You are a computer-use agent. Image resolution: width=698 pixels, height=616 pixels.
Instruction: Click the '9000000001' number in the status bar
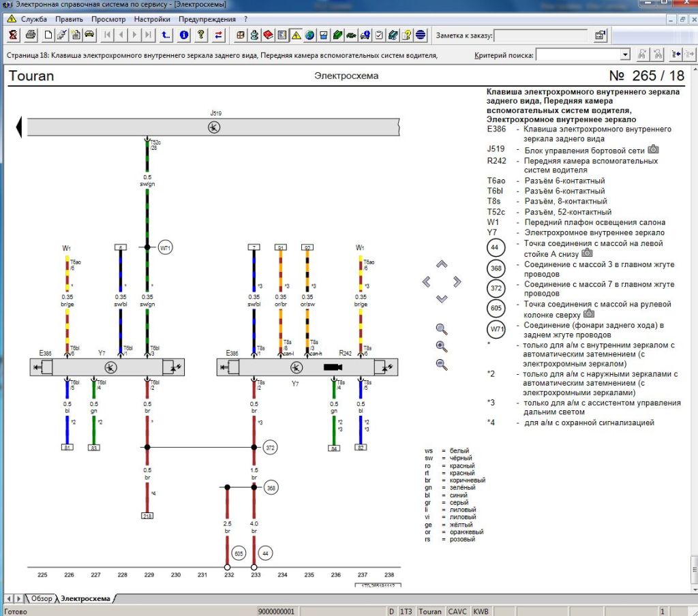[276, 611]
